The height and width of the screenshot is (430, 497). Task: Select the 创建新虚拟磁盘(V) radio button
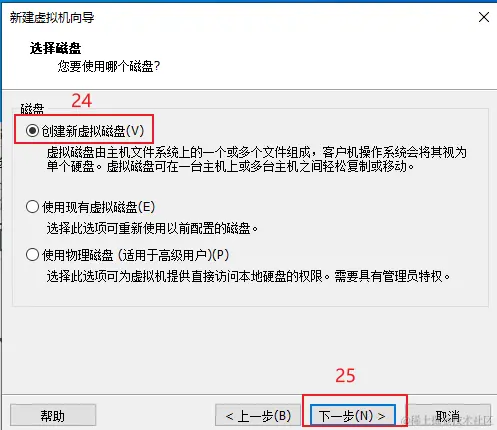[x=32, y=131]
